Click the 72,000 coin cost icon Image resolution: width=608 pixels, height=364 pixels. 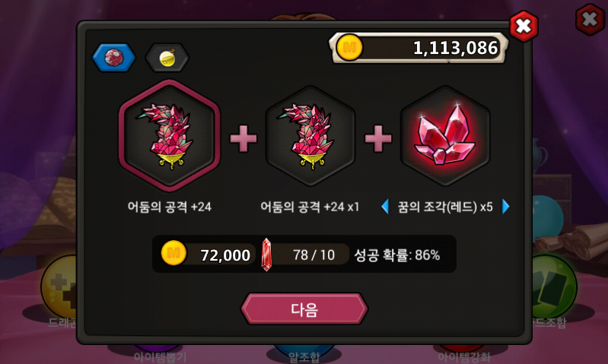coord(173,253)
